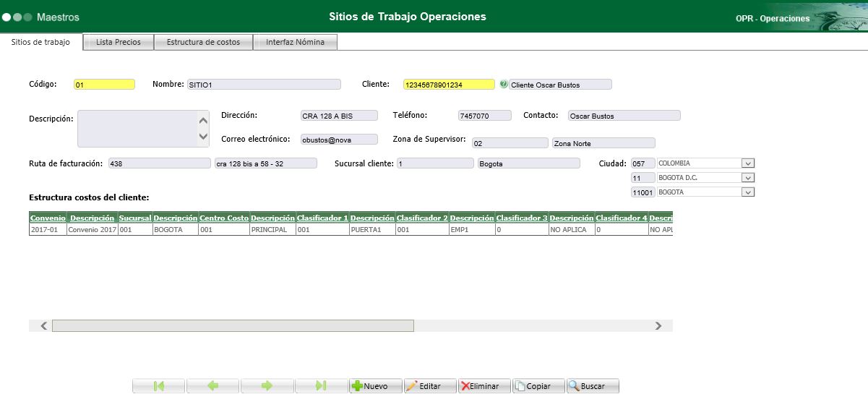Viewport: 868px width, 410px height.
Task: Click the Eliminar button
Action: [x=484, y=386]
